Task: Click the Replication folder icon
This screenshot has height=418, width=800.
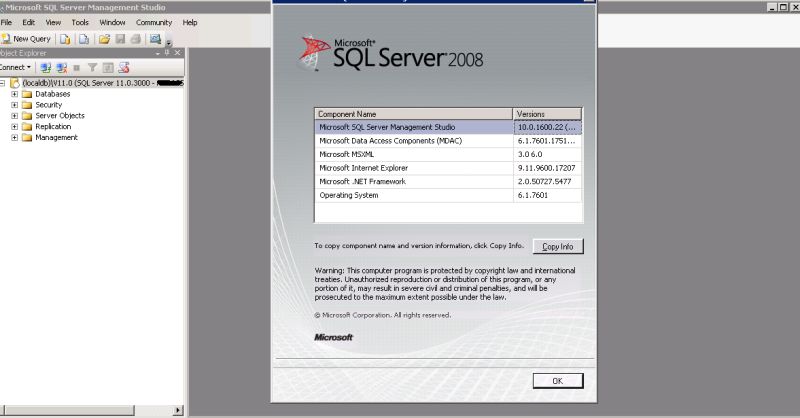Action: coord(27,127)
